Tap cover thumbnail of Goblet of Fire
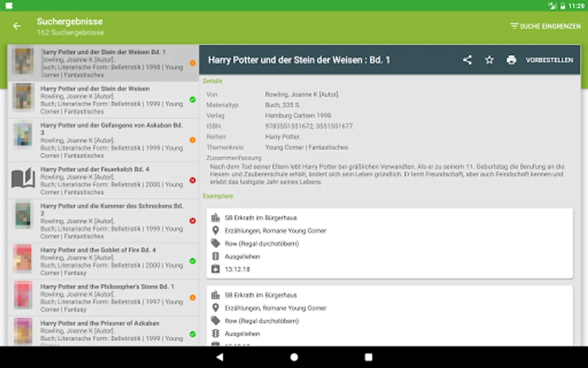The height and width of the screenshot is (368, 588). click(23, 259)
